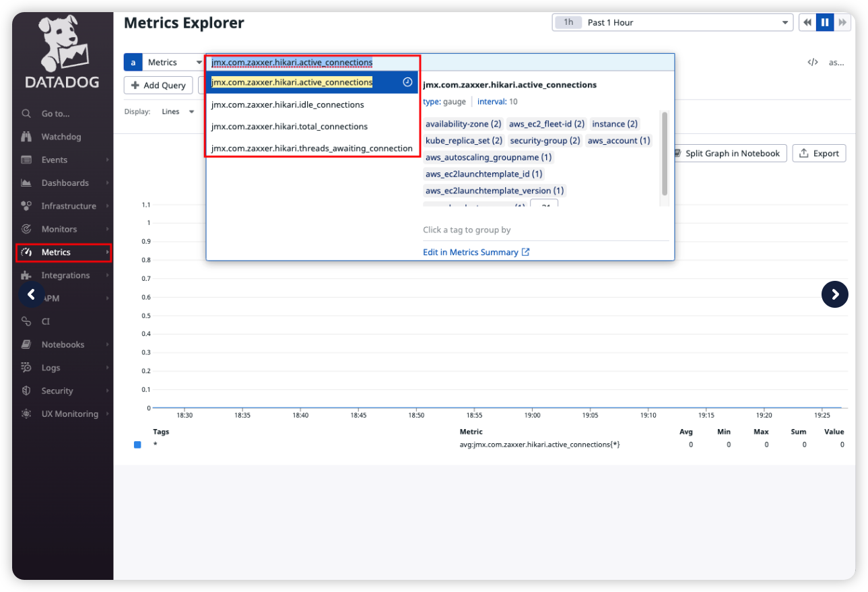Open Integrations menu item
The image size is (868, 592).
65,275
